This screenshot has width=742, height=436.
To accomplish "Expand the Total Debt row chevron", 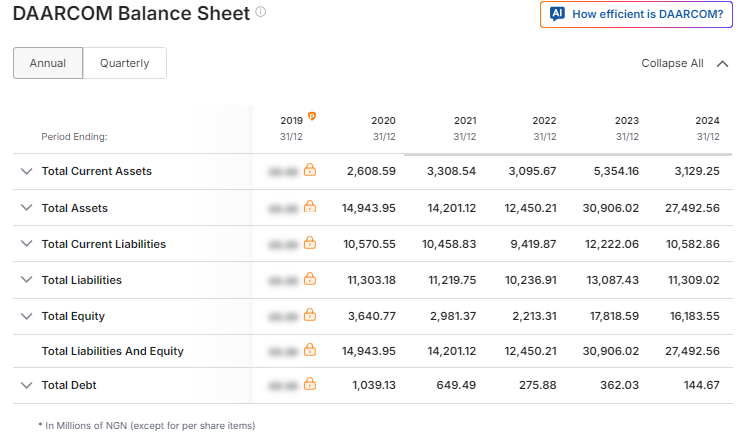I will tap(27, 385).
